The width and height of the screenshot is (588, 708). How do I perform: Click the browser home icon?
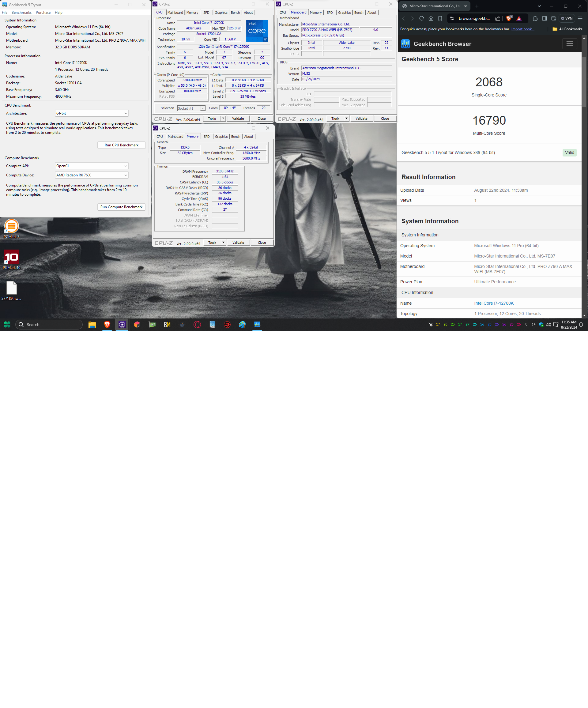click(431, 19)
